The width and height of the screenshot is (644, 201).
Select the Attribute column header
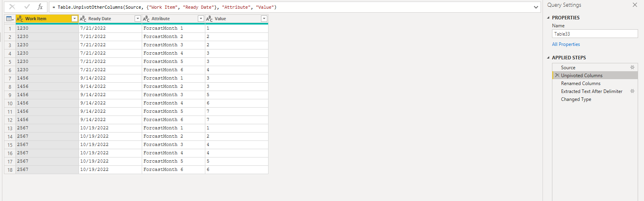(173, 19)
